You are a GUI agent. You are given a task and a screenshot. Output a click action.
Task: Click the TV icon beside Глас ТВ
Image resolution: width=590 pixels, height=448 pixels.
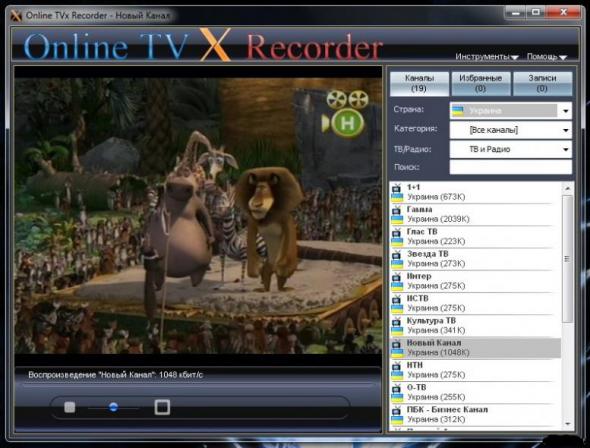point(397,232)
